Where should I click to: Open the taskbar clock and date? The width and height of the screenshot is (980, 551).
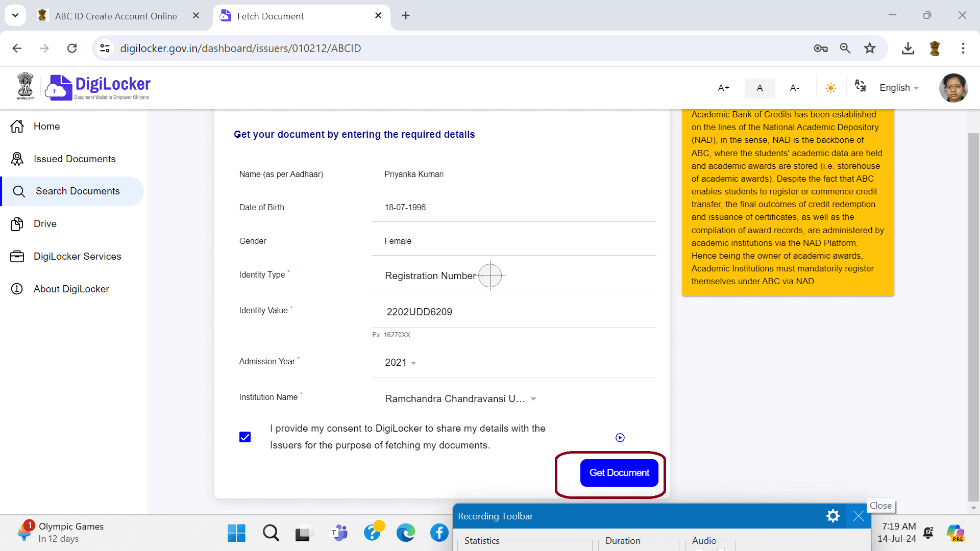pos(897,532)
